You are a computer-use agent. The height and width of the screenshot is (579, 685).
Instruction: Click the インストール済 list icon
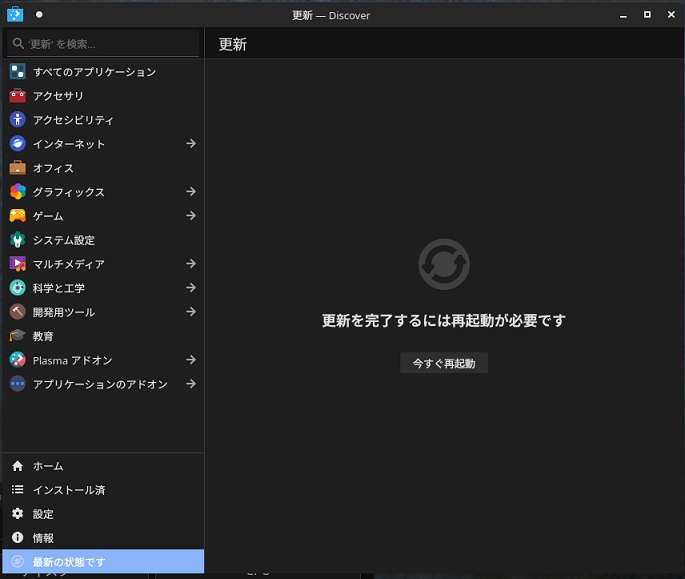[17, 490]
